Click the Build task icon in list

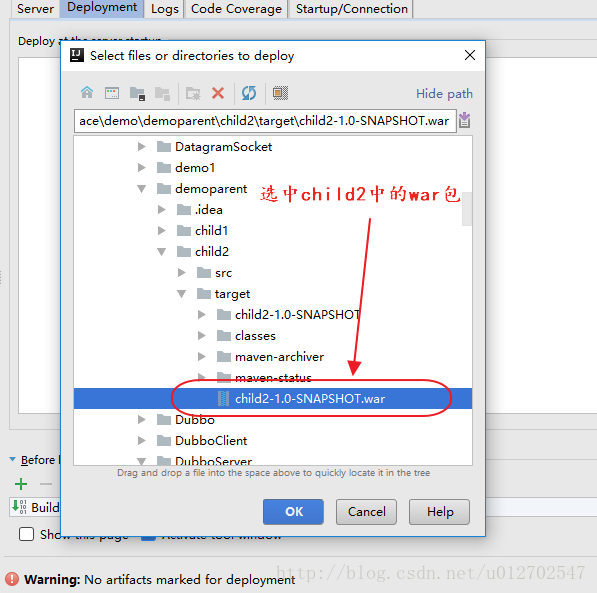(19, 507)
